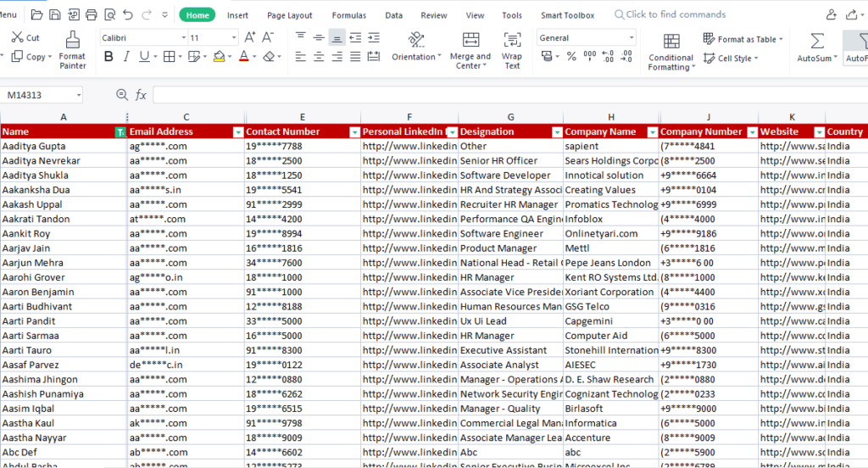Image resolution: width=868 pixels, height=468 pixels.
Task: Expand the Name Box dropdown
Action: tap(79, 95)
